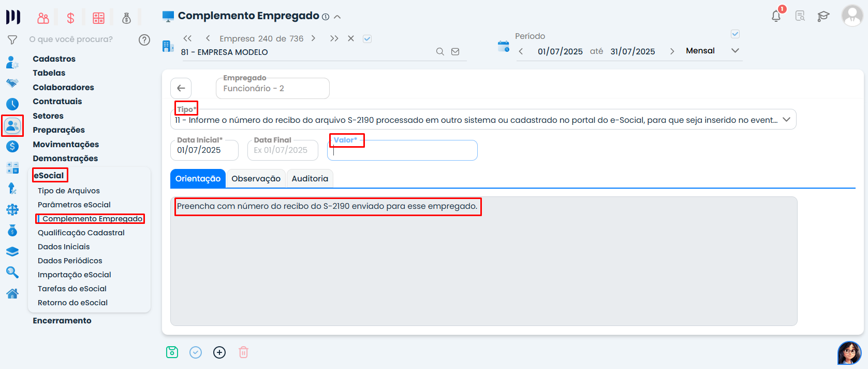
Task: Open the notifications bell
Action: [x=776, y=16]
